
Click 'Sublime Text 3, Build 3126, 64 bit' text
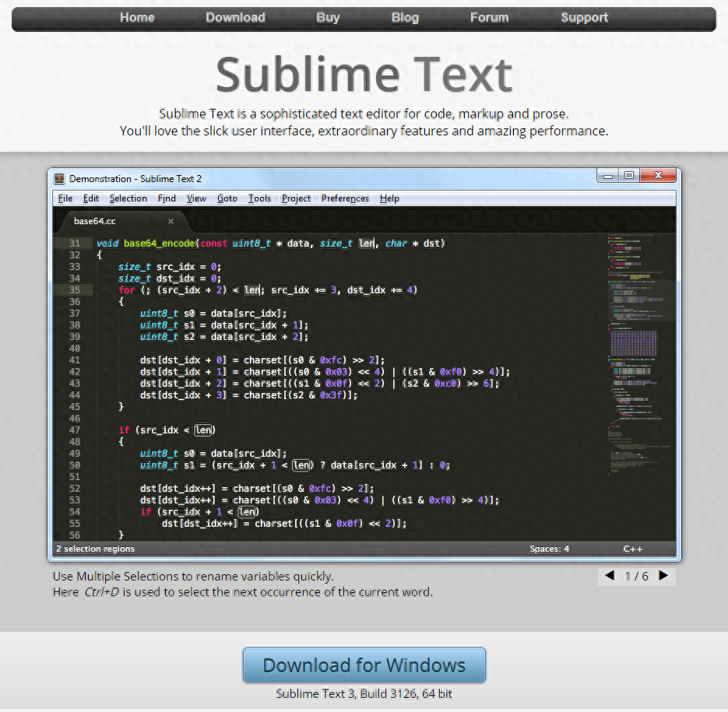coord(364,694)
